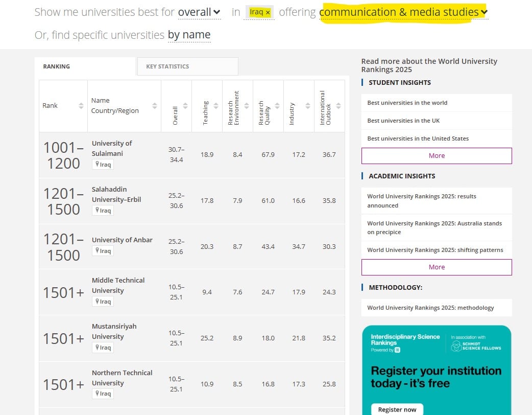Click 'by name' to search universities

[189, 35]
